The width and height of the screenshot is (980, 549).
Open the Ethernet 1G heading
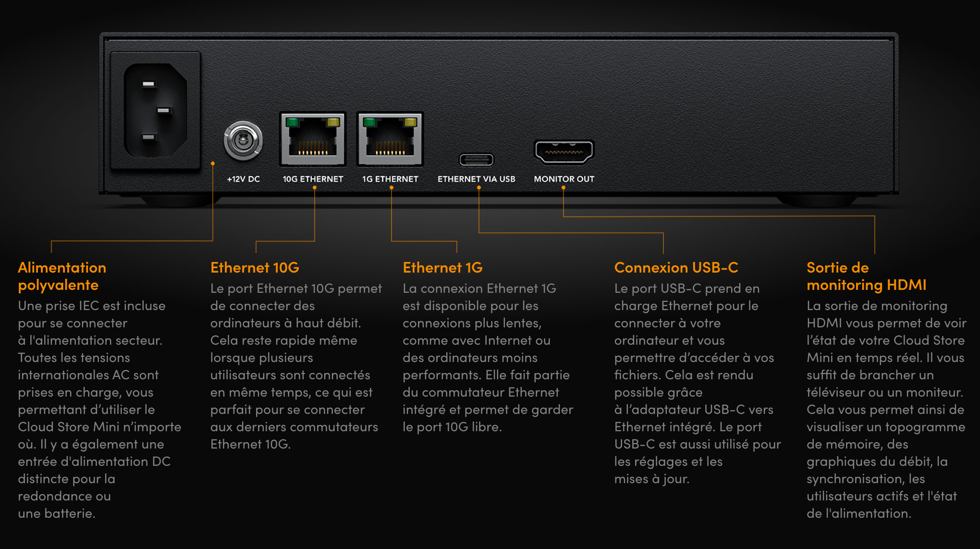442,268
